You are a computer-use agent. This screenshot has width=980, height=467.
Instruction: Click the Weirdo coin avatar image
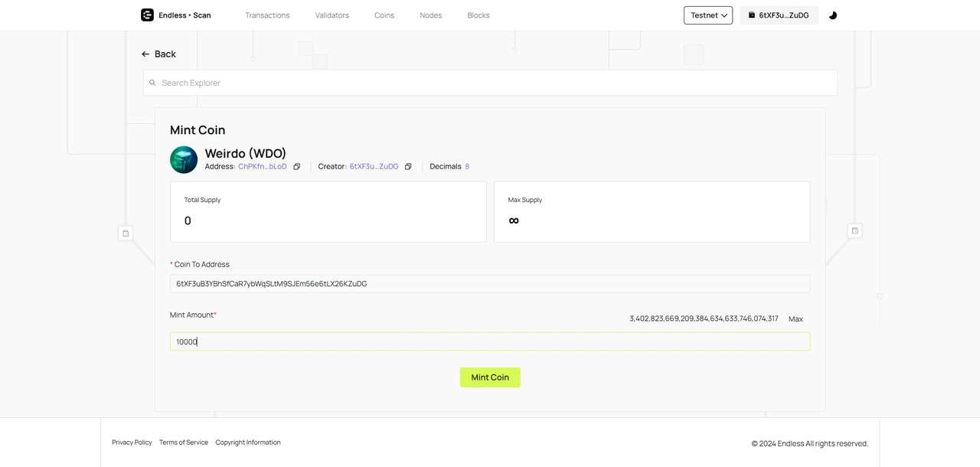184,160
